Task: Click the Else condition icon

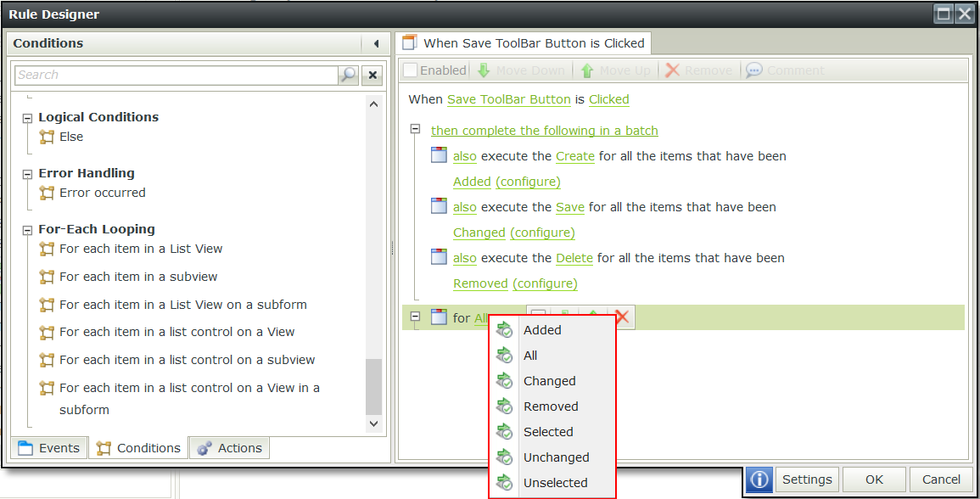Action: point(47,137)
